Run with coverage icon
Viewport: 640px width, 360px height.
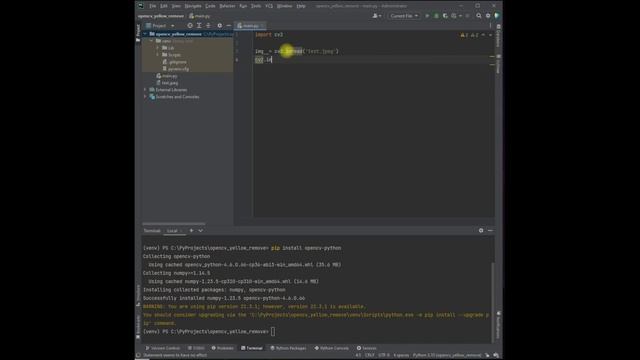pyautogui.click(x=445, y=16)
